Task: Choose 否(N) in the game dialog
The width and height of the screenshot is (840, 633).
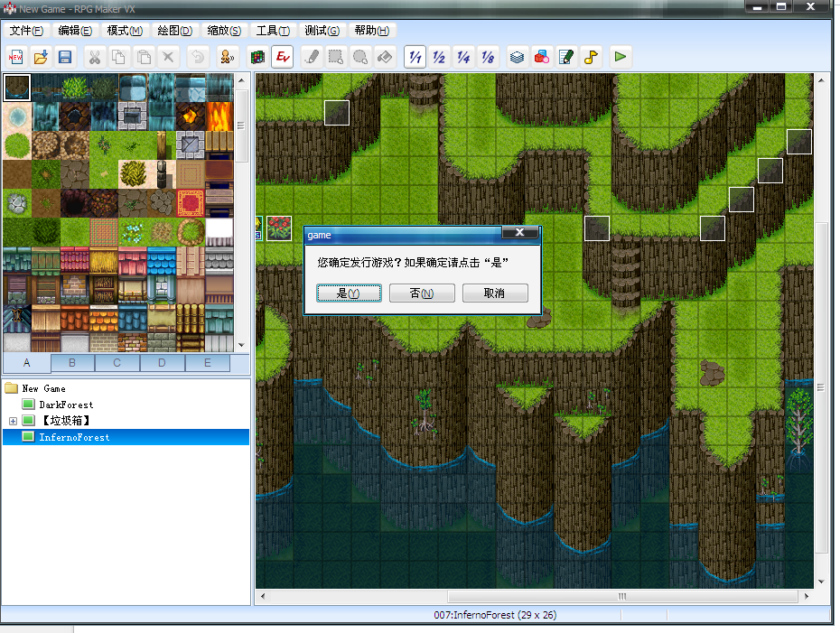Action: click(422, 293)
